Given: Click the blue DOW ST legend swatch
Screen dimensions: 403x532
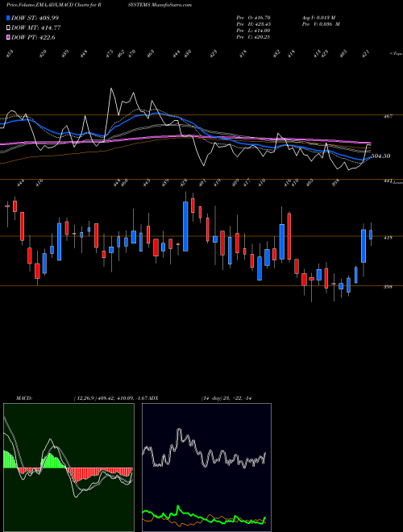Looking at the screenshot, I should tap(9, 18).
